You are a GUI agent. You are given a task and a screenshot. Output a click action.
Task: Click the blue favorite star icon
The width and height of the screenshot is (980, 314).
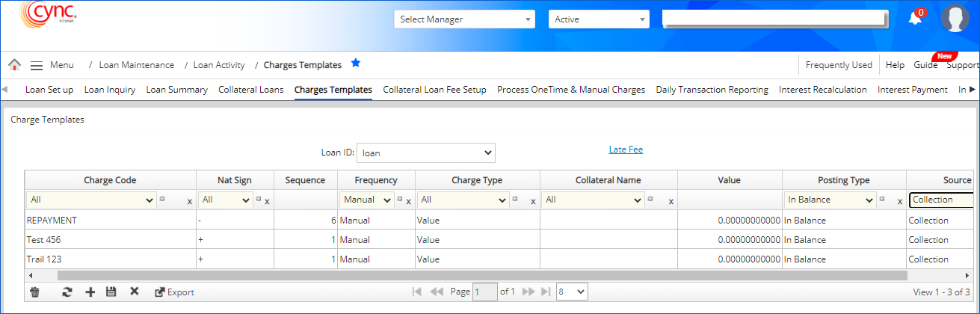tap(356, 64)
